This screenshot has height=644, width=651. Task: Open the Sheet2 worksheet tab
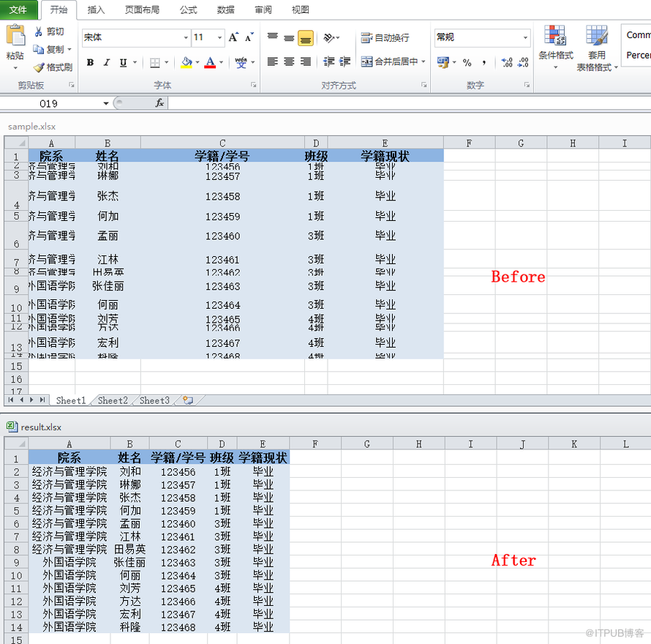coord(113,400)
